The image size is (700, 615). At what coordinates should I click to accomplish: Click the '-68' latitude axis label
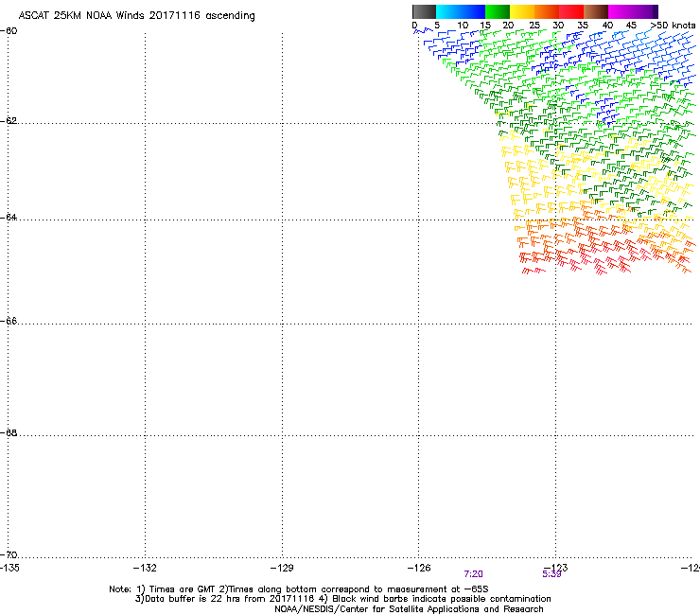point(9,432)
